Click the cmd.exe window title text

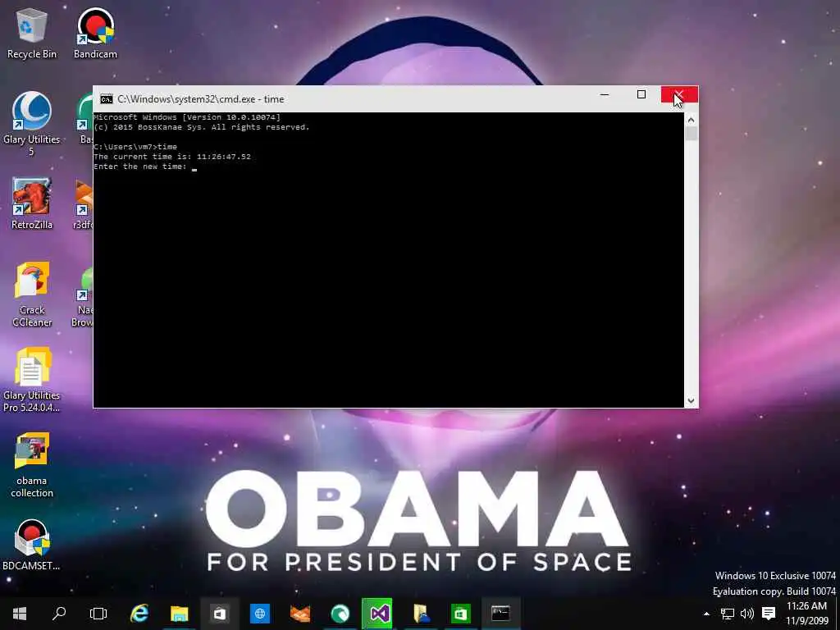[201, 99]
